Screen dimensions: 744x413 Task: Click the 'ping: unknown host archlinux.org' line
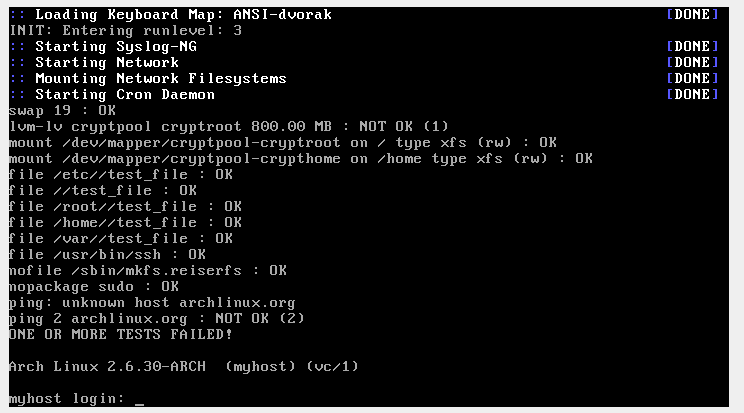[152, 302]
